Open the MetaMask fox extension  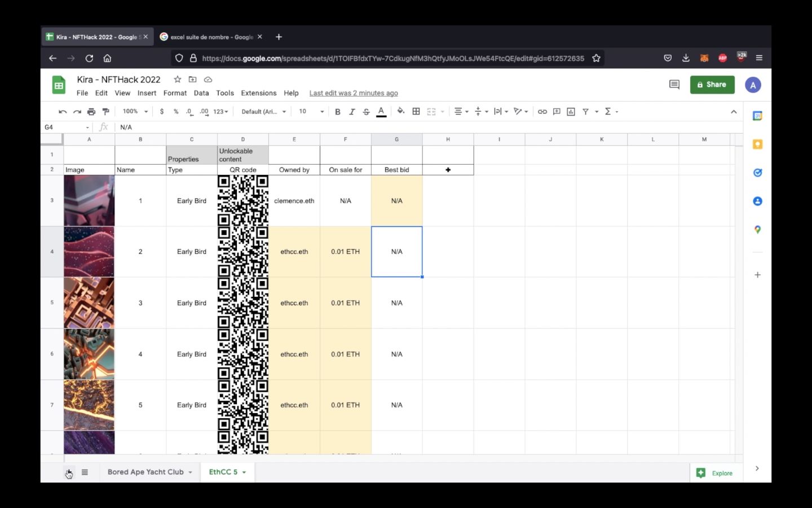click(704, 58)
